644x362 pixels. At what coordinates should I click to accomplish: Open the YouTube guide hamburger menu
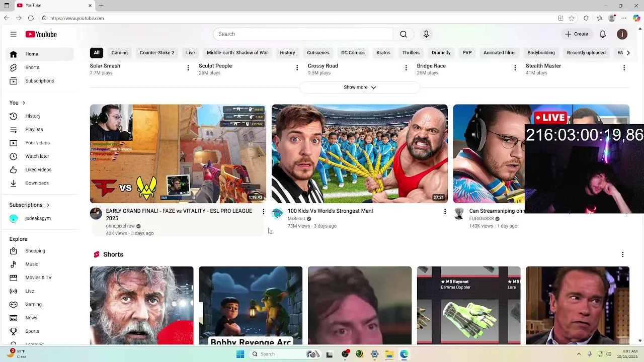[x=14, y=34]
